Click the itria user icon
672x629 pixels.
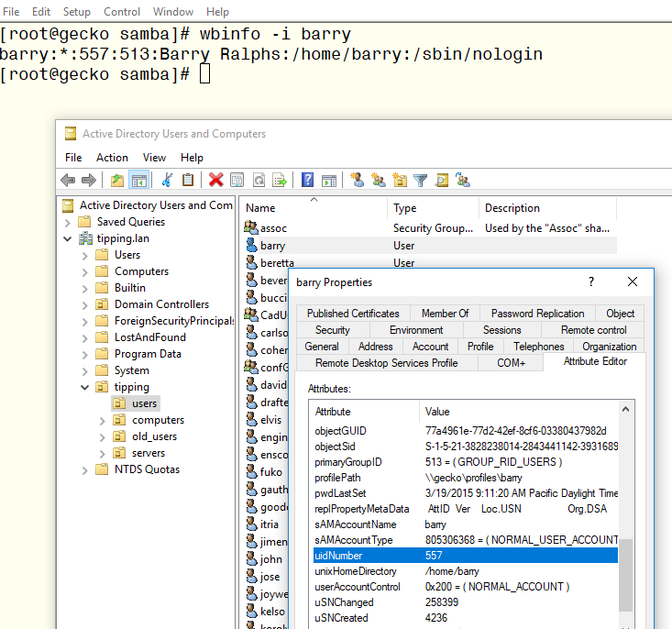[x=251, y=524]
